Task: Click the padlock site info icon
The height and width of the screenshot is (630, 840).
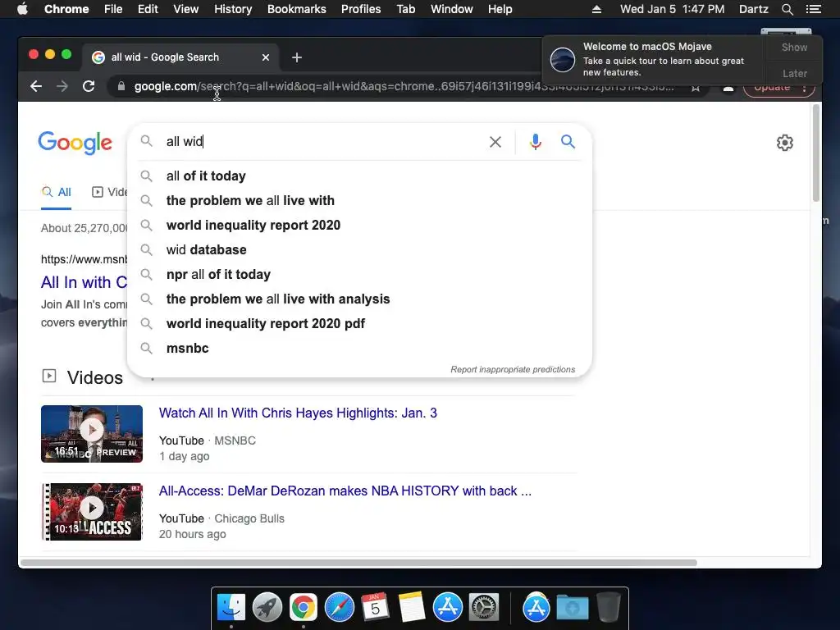Action: click(x=121, y=86)
